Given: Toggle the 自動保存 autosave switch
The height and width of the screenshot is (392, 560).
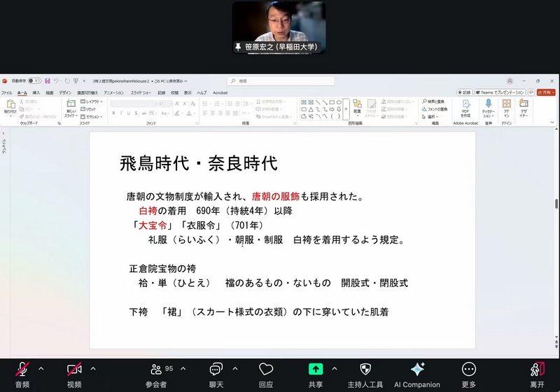Looking at the screenshot, I should pyautogui.click(x=34, y=80).
